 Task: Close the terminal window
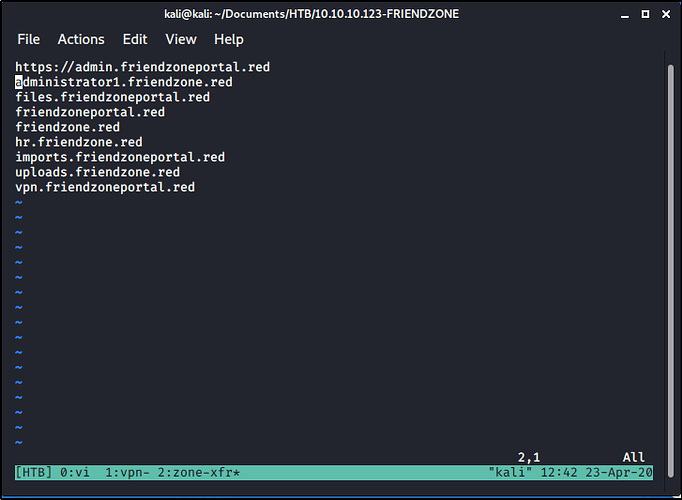coord(667,14)
